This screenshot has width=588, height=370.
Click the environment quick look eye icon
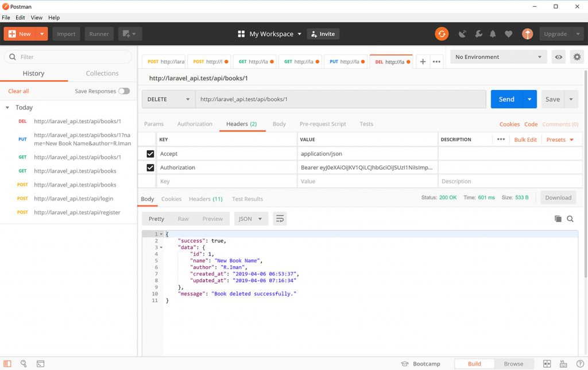point(558,57)
